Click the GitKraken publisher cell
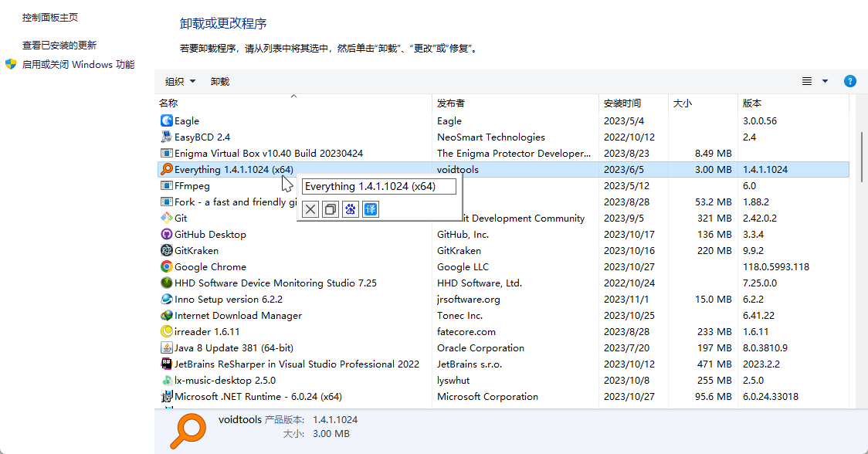 (459, 251)
